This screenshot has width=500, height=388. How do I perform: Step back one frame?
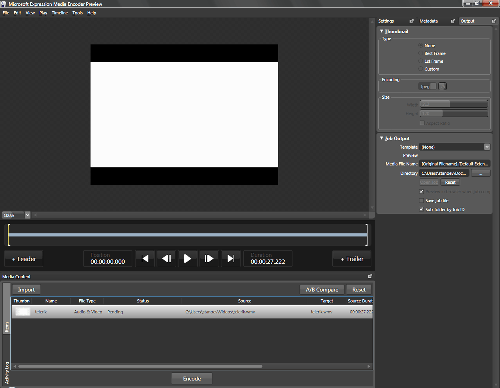coord(166,259)
